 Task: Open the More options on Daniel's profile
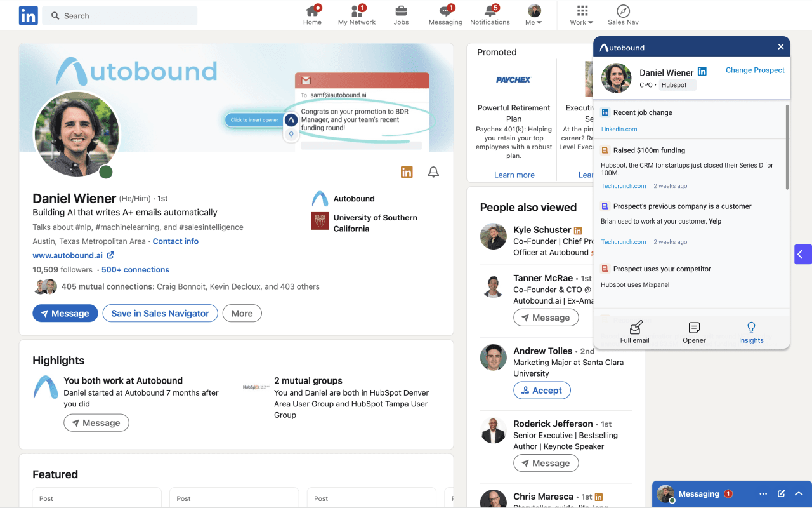coord(242,313)
